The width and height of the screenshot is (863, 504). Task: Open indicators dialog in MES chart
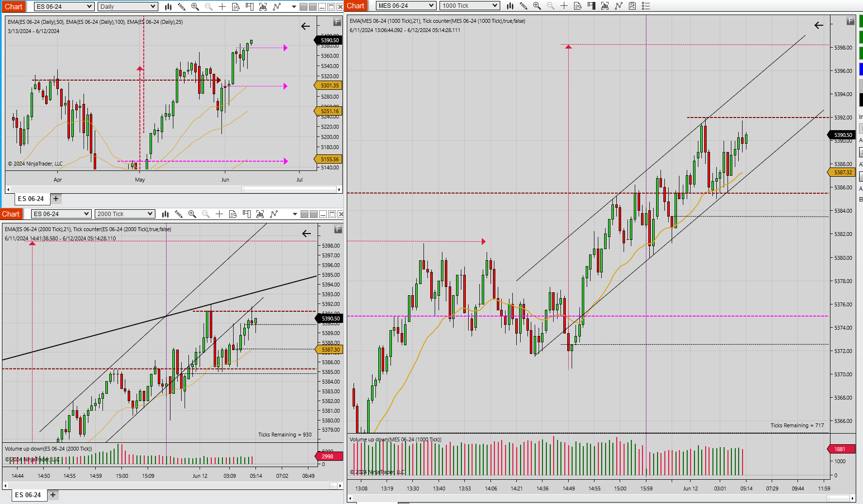click(605, 6)
